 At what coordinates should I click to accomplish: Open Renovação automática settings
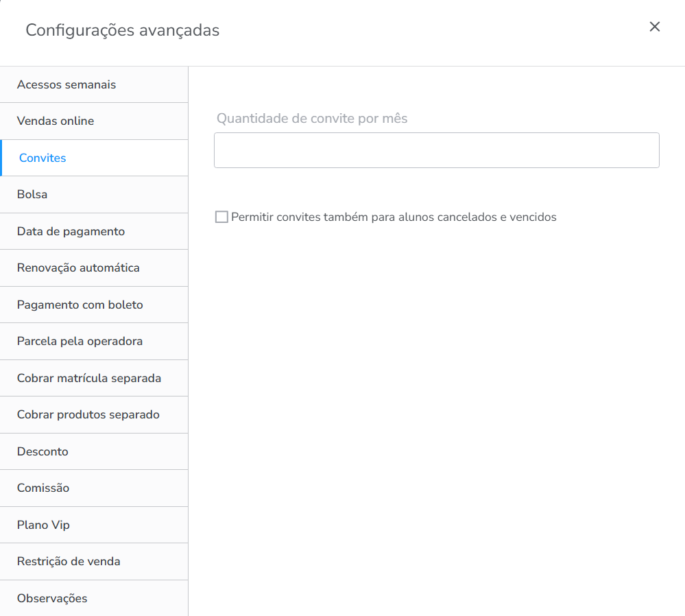(x=78, y=268)
